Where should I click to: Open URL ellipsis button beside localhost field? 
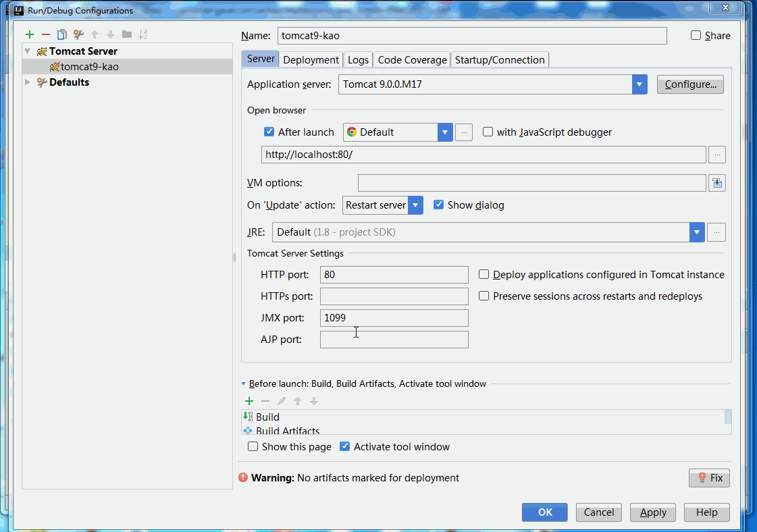tap(717, 155)
